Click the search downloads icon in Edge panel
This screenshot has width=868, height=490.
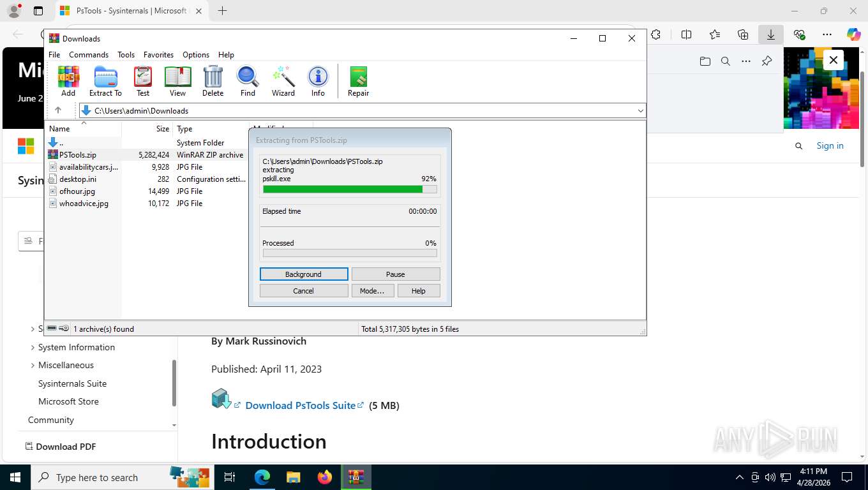[725, 61]
